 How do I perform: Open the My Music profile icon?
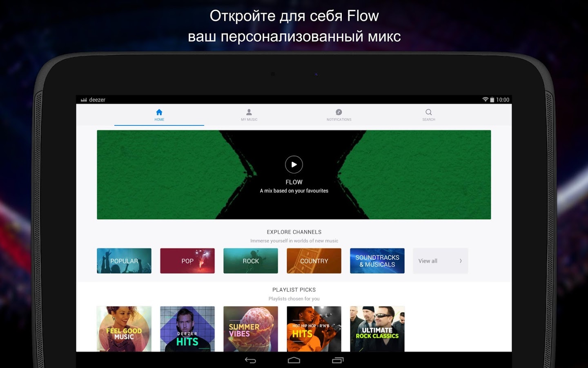(249, 112)
